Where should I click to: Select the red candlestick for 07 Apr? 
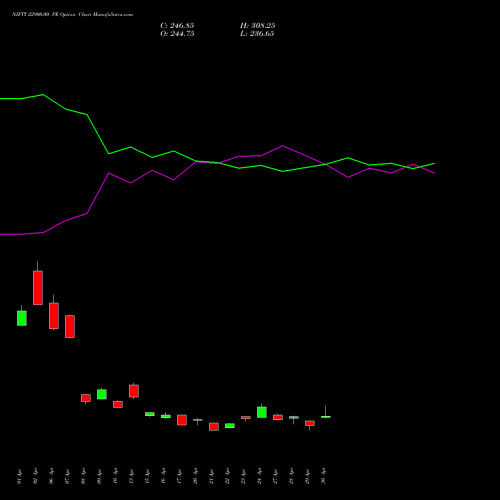point(70,326)
